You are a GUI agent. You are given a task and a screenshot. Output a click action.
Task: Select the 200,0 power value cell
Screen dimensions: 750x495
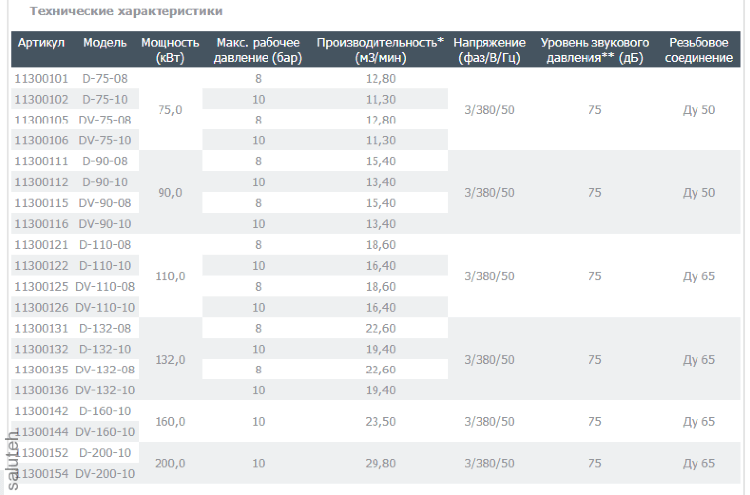(170, 463)
